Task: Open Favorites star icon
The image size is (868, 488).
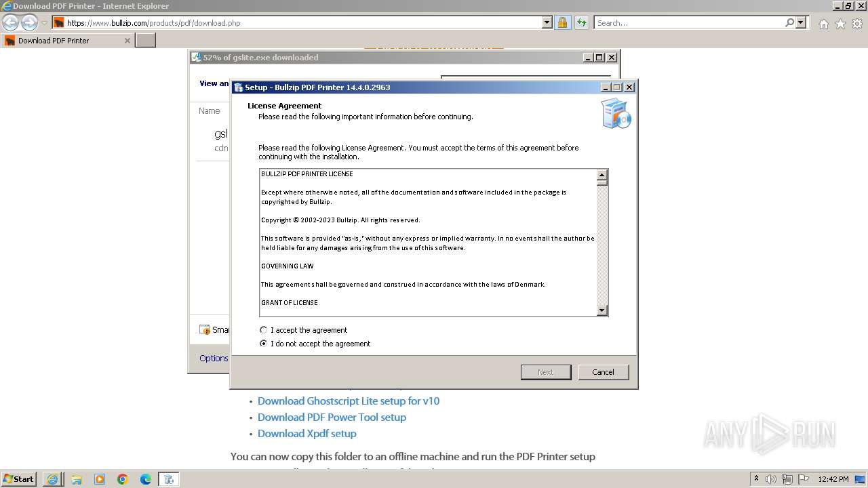Action: (840, 24)
